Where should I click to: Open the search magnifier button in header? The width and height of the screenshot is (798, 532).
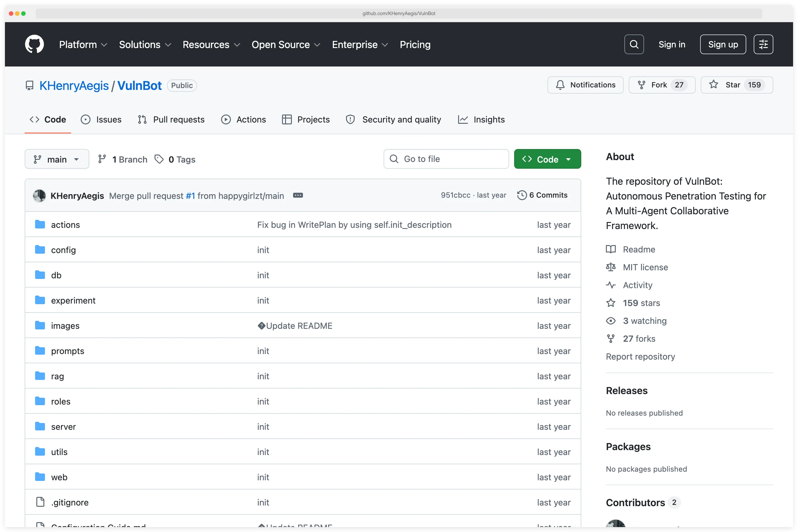click(634, 44)
